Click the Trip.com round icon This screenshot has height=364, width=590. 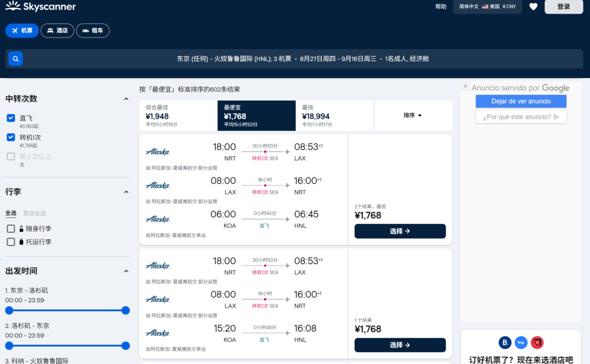point(521,343)
